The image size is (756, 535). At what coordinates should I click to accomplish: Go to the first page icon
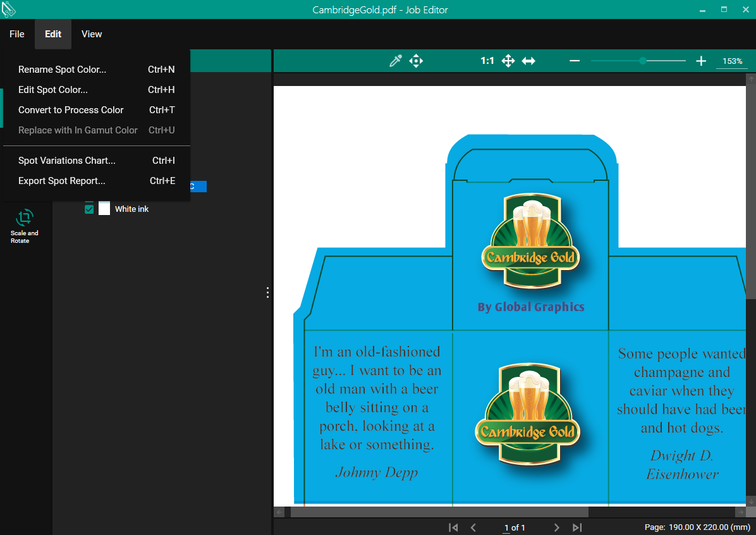[x=453, y=527]
